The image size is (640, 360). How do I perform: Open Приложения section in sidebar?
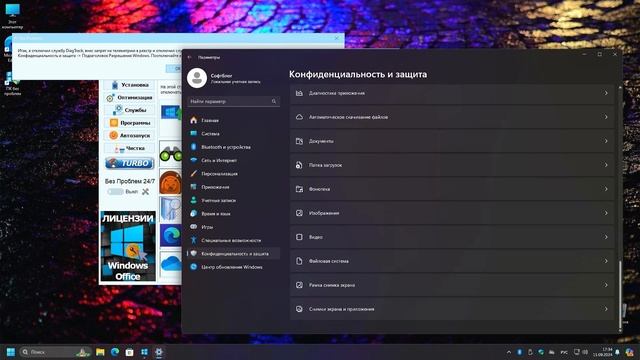233,187
